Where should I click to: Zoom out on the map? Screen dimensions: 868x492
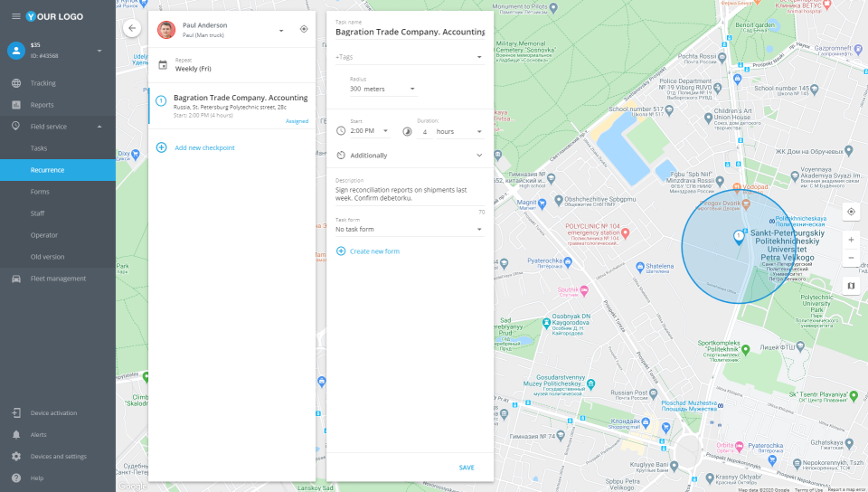pyautogui.click(x=851, y=258)
